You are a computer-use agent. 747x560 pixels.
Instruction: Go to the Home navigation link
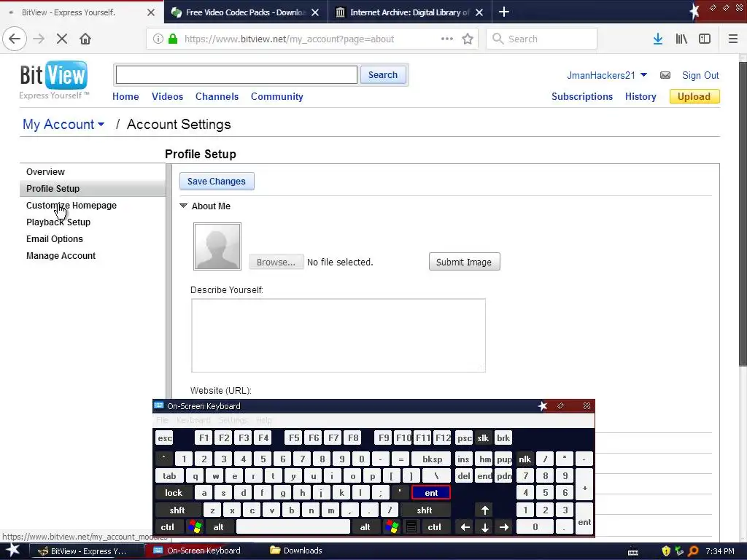(125, 96)
